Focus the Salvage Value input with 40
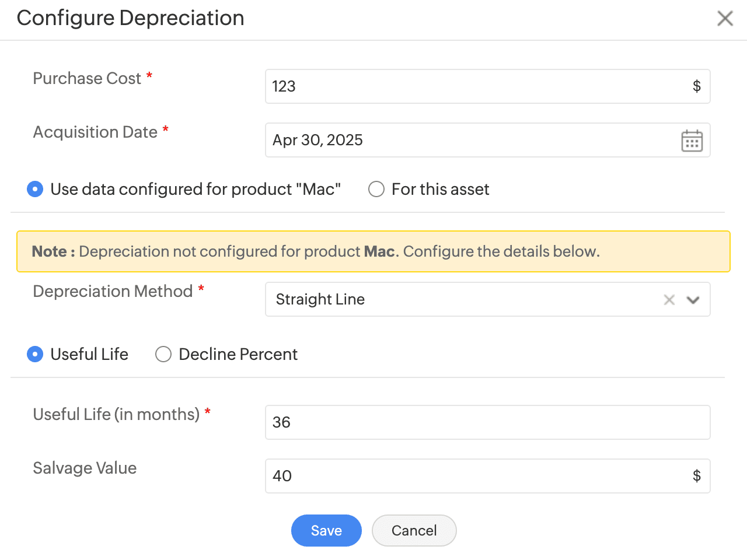The height and width of the screenshot is (560, 747). 473,476
